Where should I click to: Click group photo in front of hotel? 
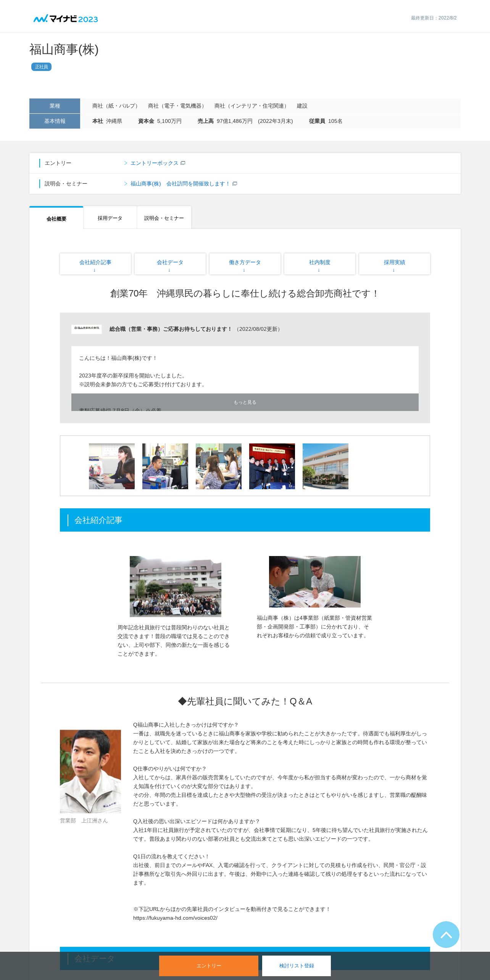[x=176, y=587]
